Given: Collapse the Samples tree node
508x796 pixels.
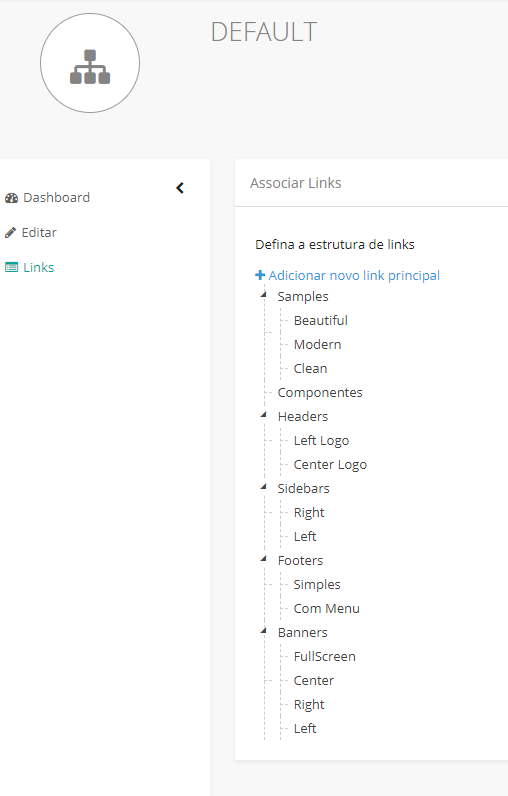Looking at the screenshot, I should 263,295.
